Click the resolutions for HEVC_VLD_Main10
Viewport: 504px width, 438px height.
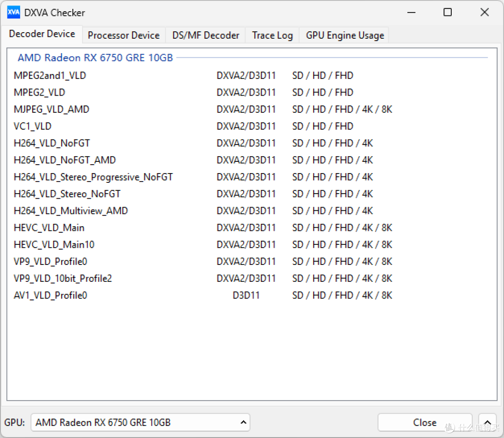pos(342,244)
